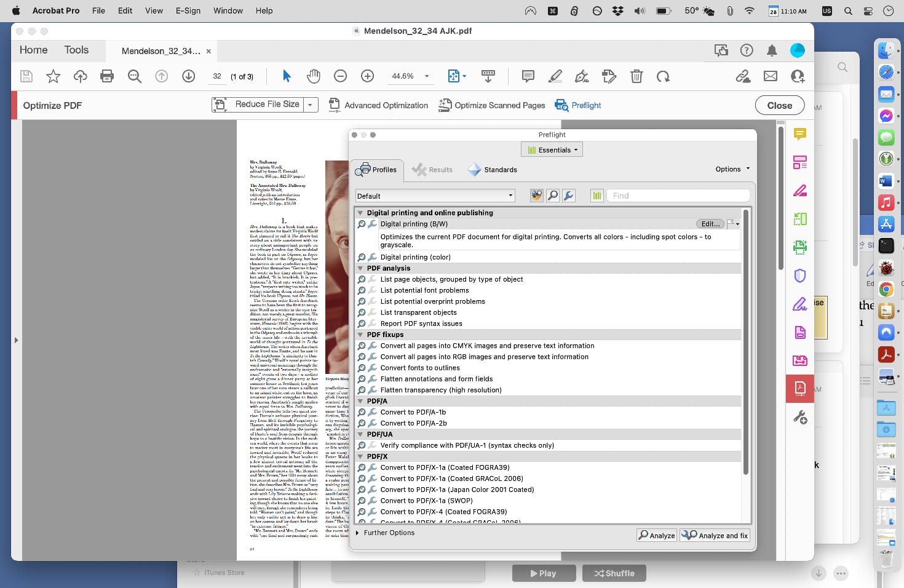This screenshot has height=588, width=904.
Task: Open the Home tab
Action: 34,50
